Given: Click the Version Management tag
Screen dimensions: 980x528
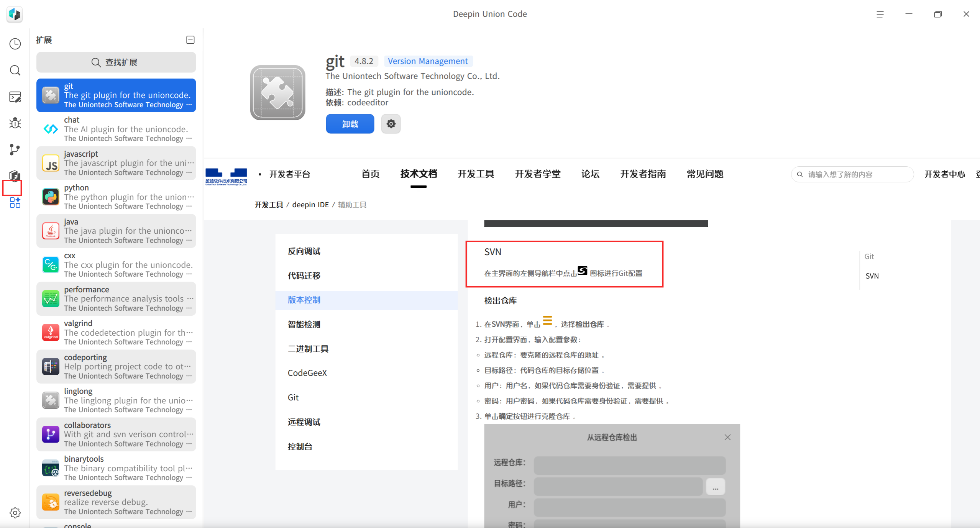Looking at the screenshot, I should (x=428, y=61).
